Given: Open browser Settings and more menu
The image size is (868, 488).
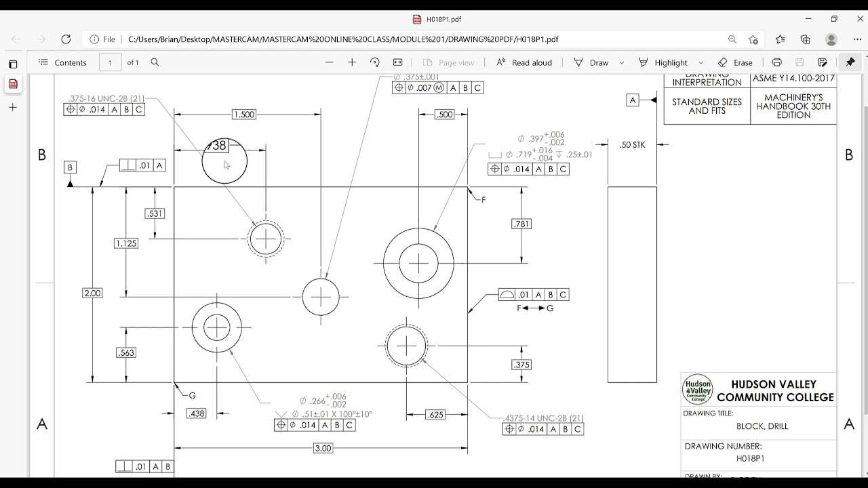Looking at the screenshot, I should click(x=856, y=39).
